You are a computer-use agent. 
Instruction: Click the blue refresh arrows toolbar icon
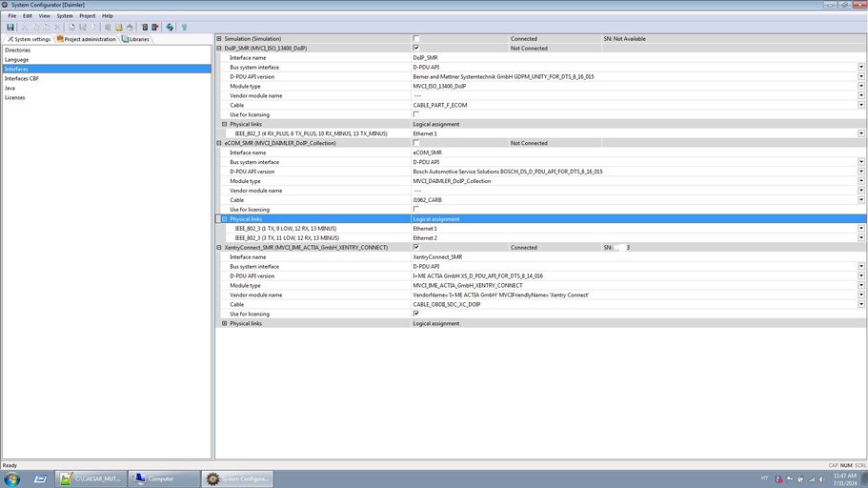[170, 27]
